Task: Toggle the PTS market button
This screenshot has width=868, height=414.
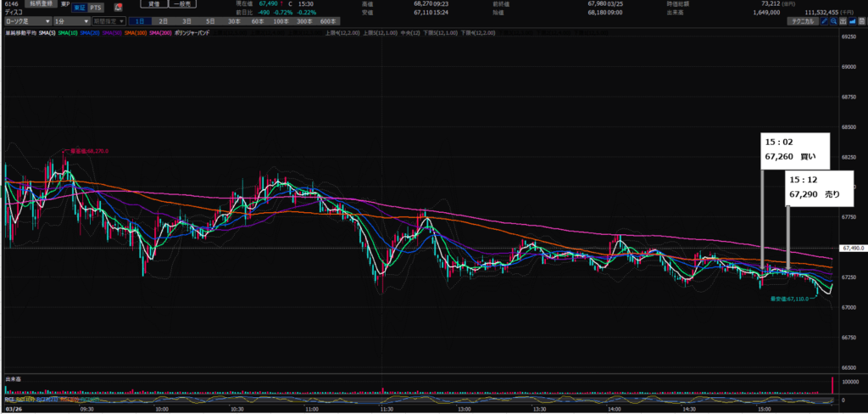Action: point(97,7)
